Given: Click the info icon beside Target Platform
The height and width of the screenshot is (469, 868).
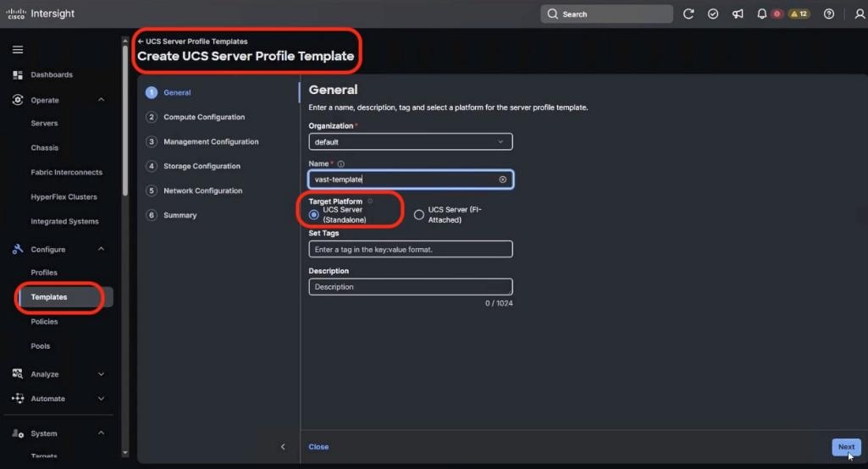Looking at the screenshot, I should click(x=370, y=201).
